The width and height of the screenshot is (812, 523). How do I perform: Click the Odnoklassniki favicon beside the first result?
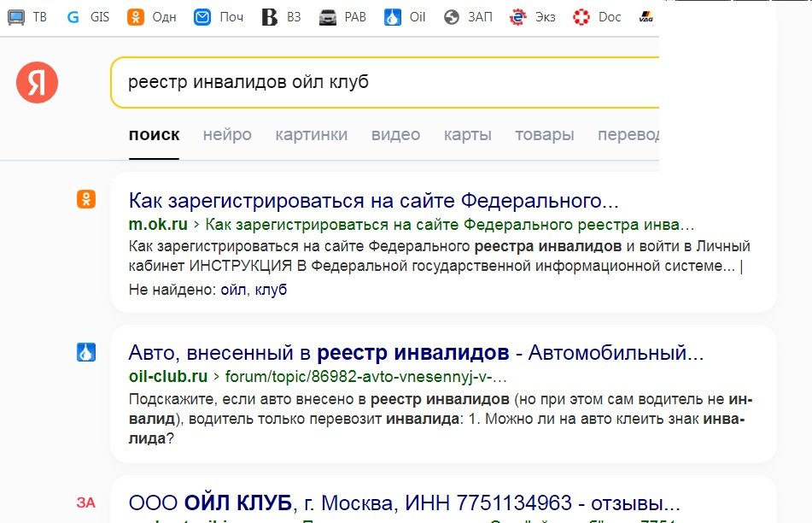pos(86,199)
